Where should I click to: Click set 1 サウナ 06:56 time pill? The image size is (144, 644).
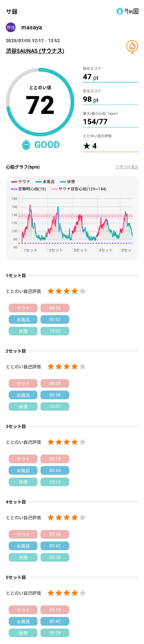(55, 308)
